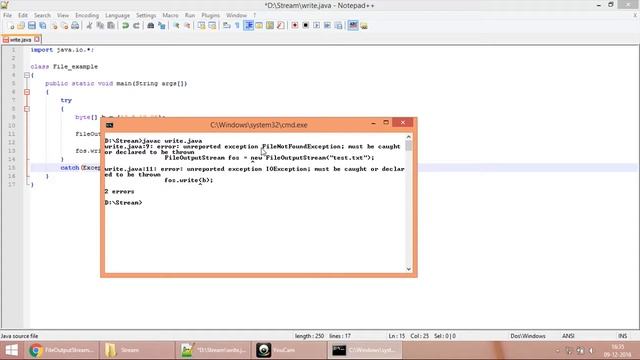Open a file with the Open toolbar icon
Viewport: 640px width, 360px height.
[x=21, y=26]
